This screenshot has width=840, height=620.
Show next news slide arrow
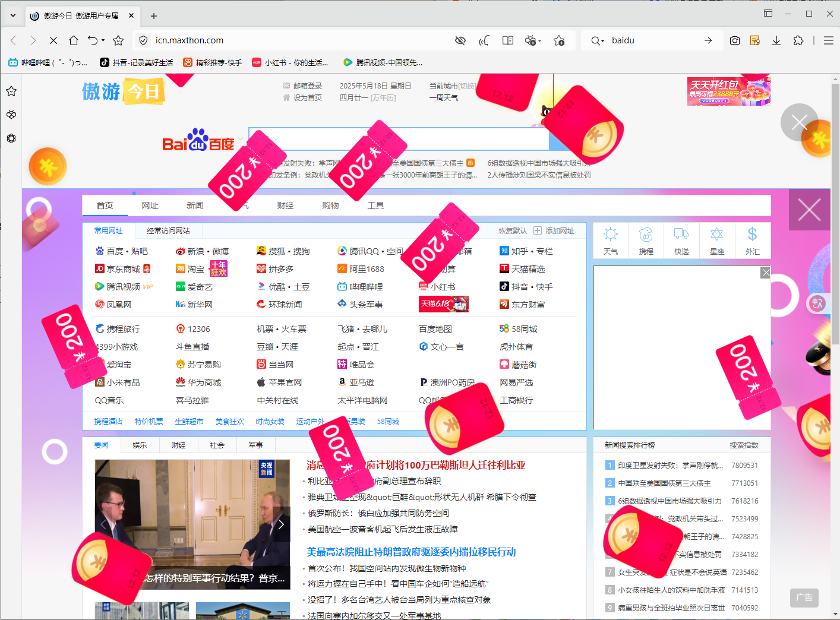281,524
